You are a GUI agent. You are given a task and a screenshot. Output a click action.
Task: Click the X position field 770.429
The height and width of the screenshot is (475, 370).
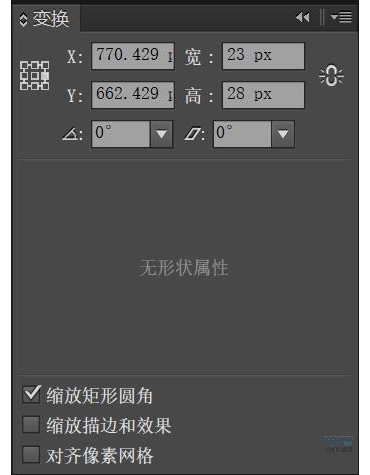coord(133,56)
